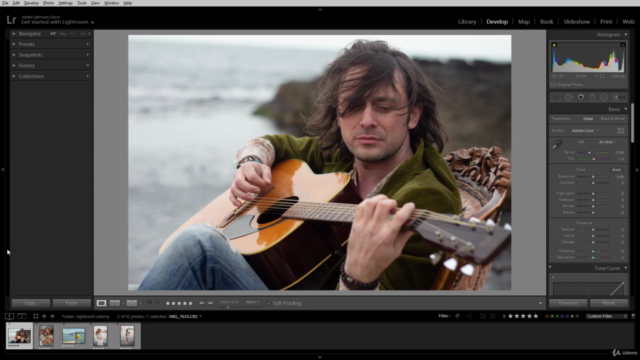Expand the Presets panel
Screen dimensions: 640x360
tap(14, 44)
